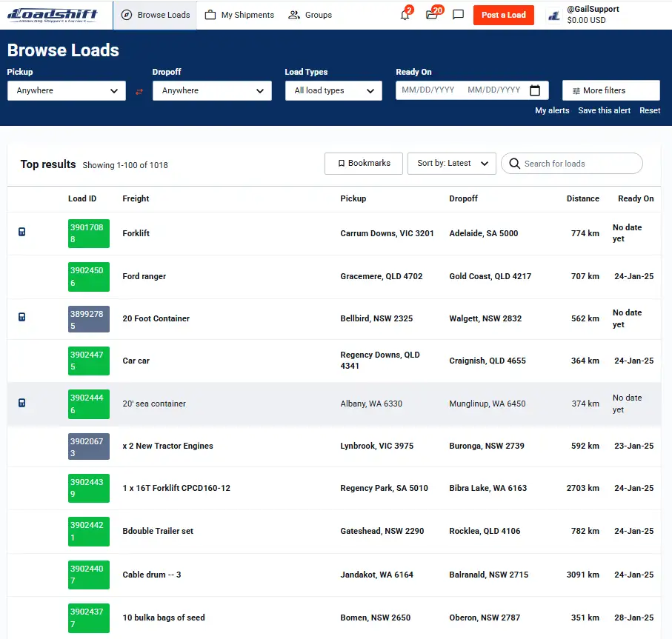Go to the My Shipments tab

[239, 15]
